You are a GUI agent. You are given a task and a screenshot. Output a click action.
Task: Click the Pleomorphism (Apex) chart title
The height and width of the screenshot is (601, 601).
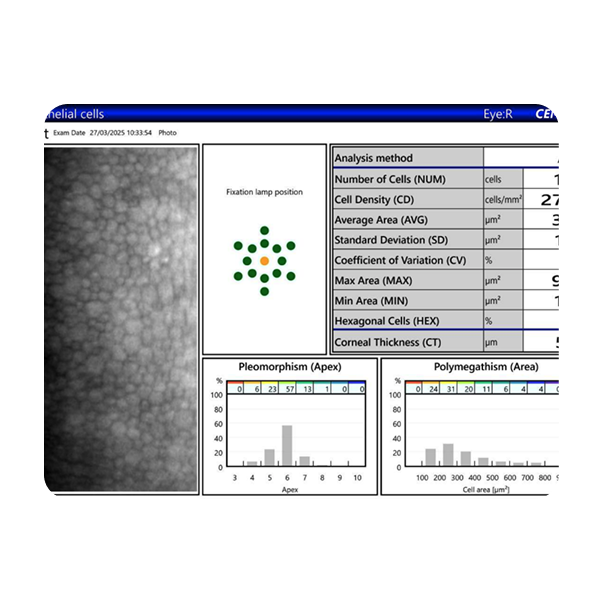click(x=288, y=367)
